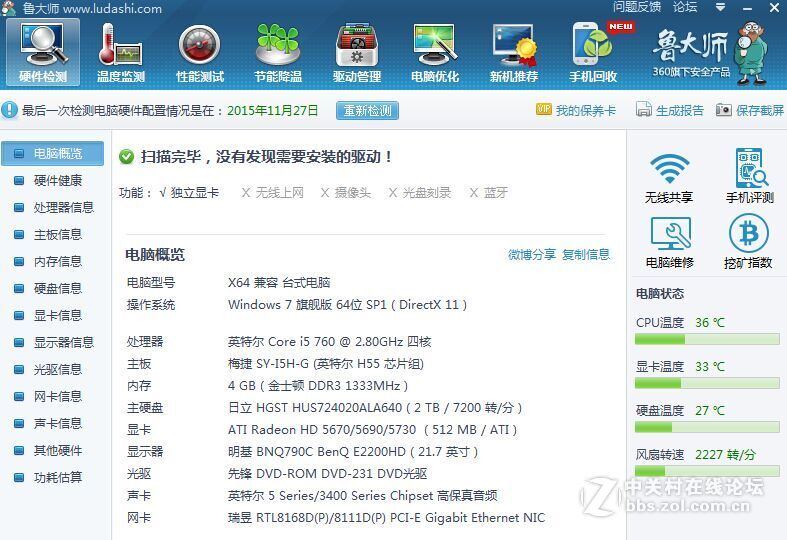Open the 论坛 forum link
787x540 pixels.
(685, 7)
